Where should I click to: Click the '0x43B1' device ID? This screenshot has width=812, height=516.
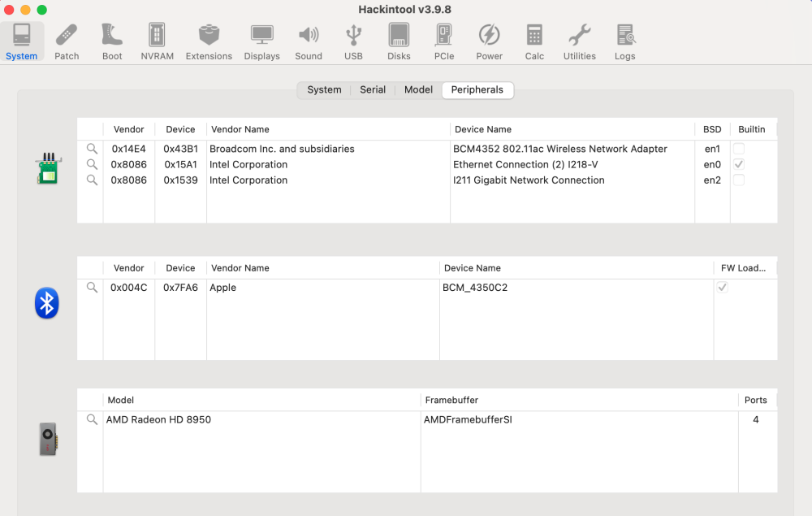pos(180,149)
